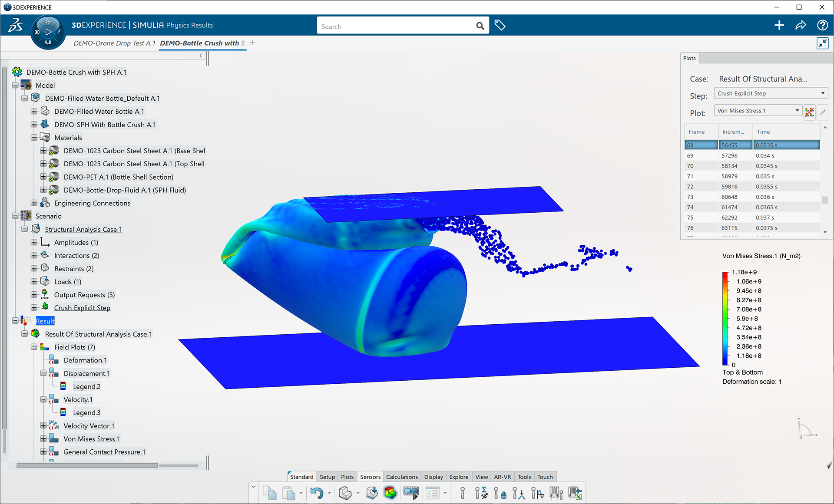The height and width of the screenshot is (504, 834).
Task: Open the tag icon next to search
Action: (500, 25)
